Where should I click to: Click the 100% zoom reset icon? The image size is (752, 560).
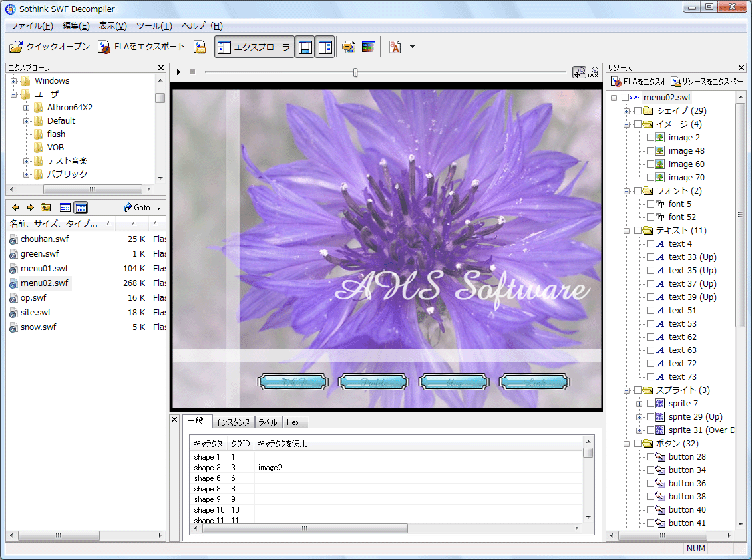(593, 72)
